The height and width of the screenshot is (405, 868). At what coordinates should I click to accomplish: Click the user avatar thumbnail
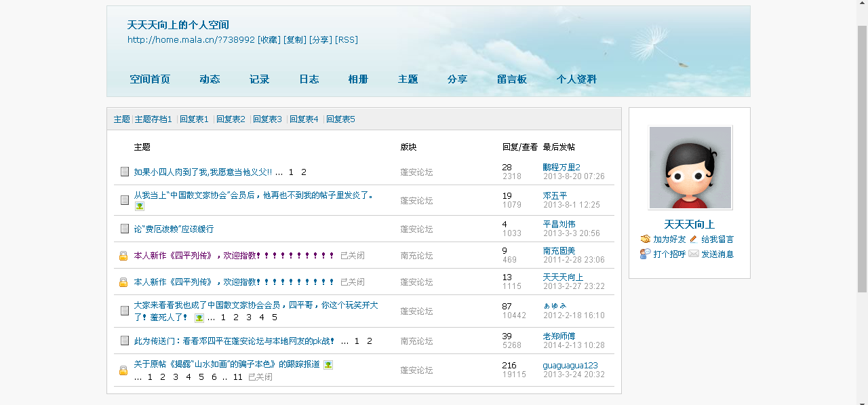pos(690,168)
